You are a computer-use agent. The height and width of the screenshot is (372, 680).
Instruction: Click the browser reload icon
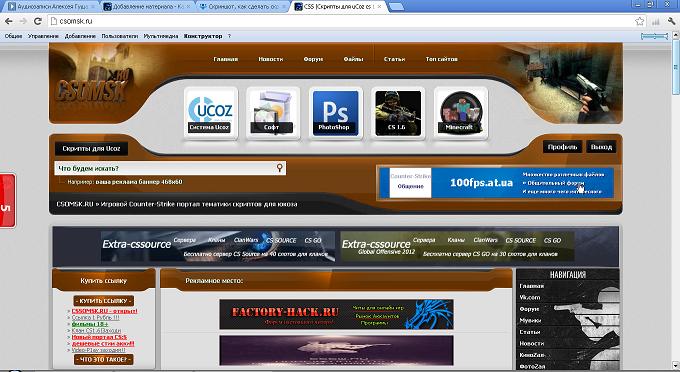point(38,21)
